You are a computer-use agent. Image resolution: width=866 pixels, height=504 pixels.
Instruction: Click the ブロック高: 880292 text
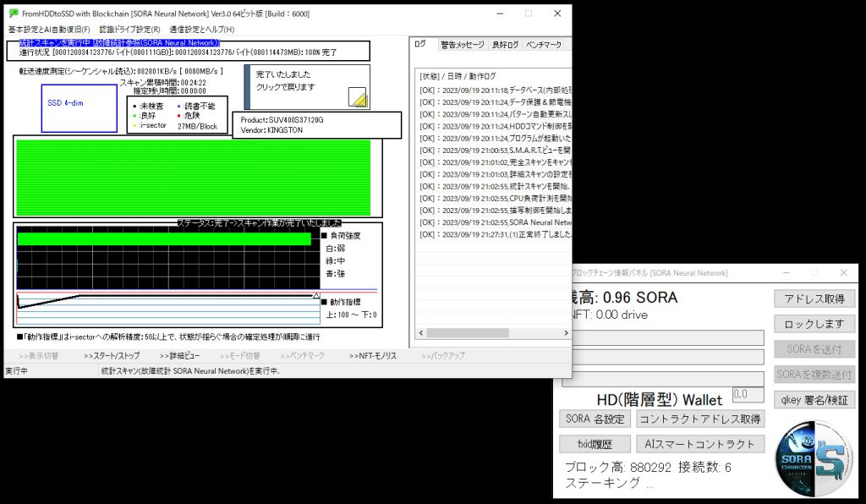(617, 468)
